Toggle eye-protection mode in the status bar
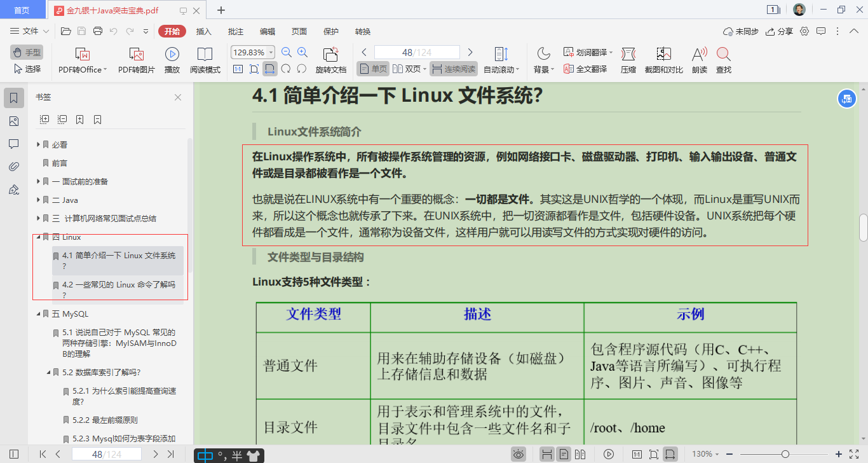The width and height of the screenshot is (868, 463). (519, 454)
